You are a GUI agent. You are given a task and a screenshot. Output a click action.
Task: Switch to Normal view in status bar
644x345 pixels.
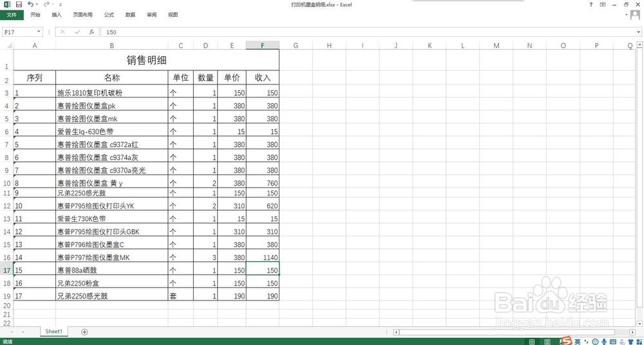point(533,341)
